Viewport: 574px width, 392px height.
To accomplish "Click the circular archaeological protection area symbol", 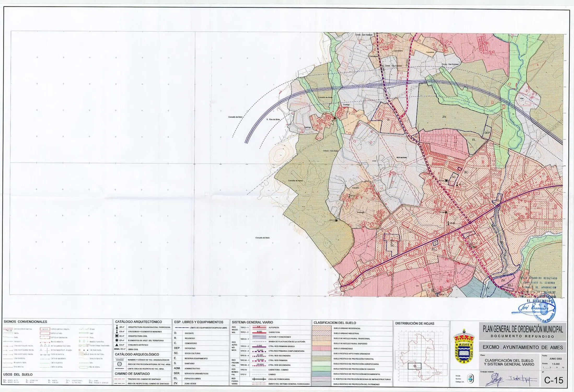I will pos(119,364).
